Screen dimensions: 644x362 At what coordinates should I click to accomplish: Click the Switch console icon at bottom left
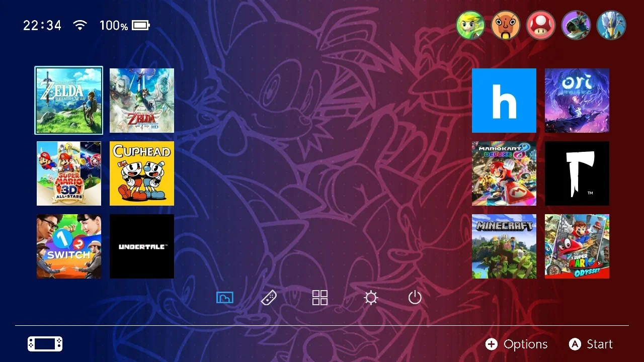[x=45, y=344]
